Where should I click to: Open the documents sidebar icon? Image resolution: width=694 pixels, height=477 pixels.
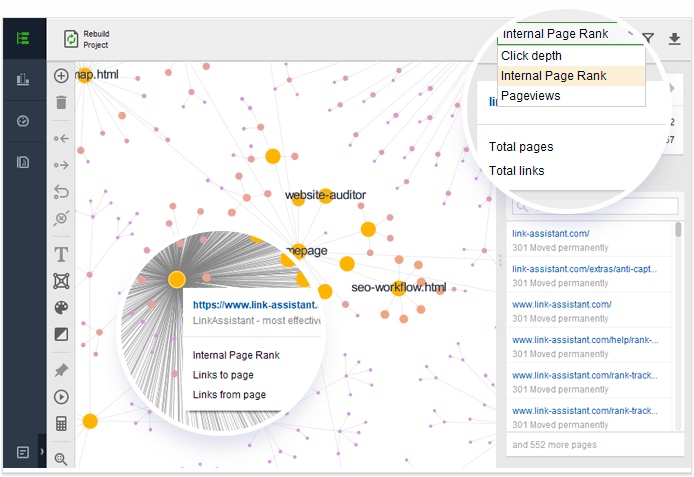[x=23, y=162]
